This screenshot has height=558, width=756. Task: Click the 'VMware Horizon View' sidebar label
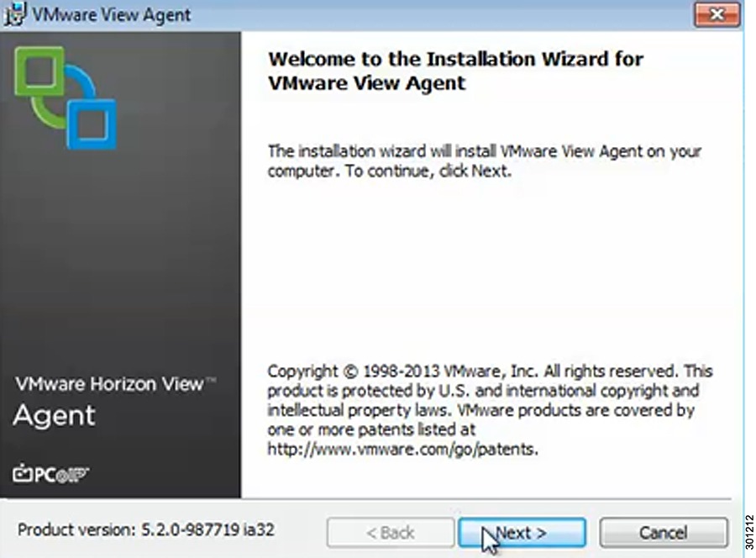coord(115,384)
